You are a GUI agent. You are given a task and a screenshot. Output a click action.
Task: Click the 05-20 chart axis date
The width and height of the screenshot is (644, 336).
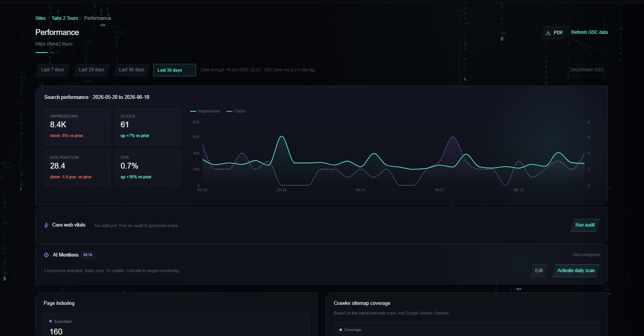coord(203,190)
